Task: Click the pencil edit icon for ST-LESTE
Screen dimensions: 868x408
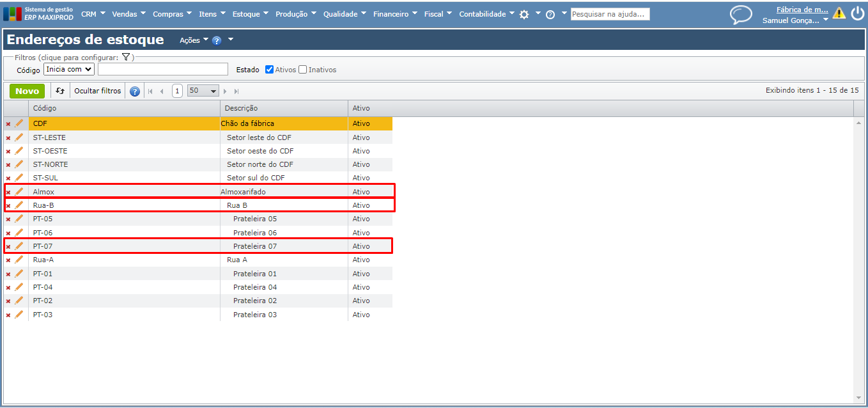Action: tap(19, 137)
